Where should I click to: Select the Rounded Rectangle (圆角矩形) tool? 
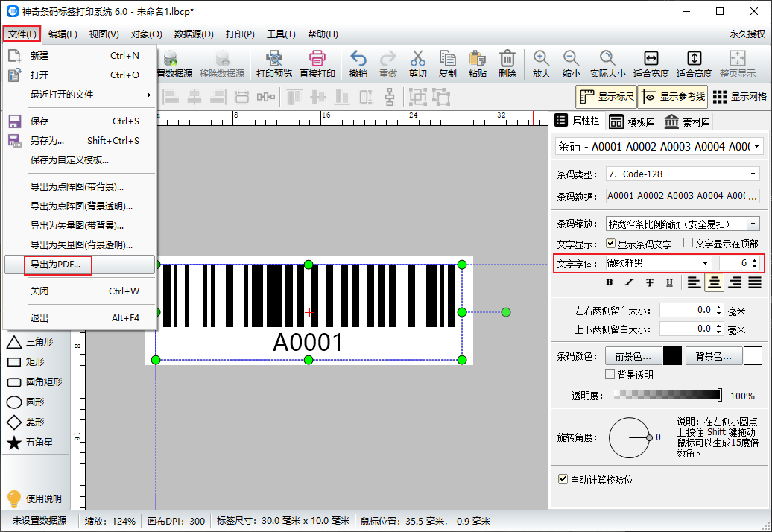(34, 382)
